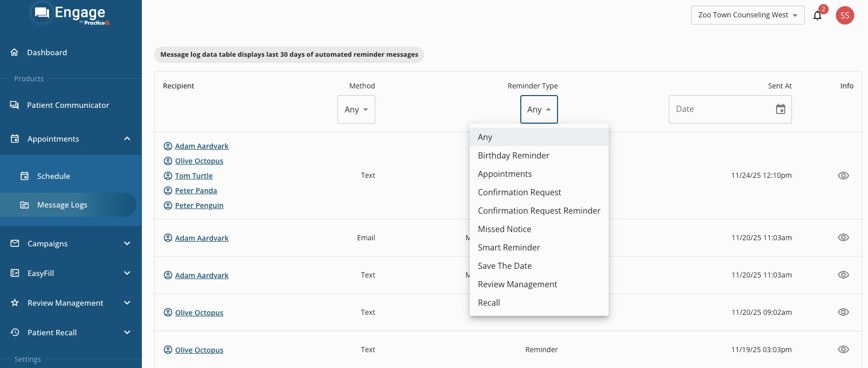
Task: Open the Method filter dropdown
Action: coord(356,109)
